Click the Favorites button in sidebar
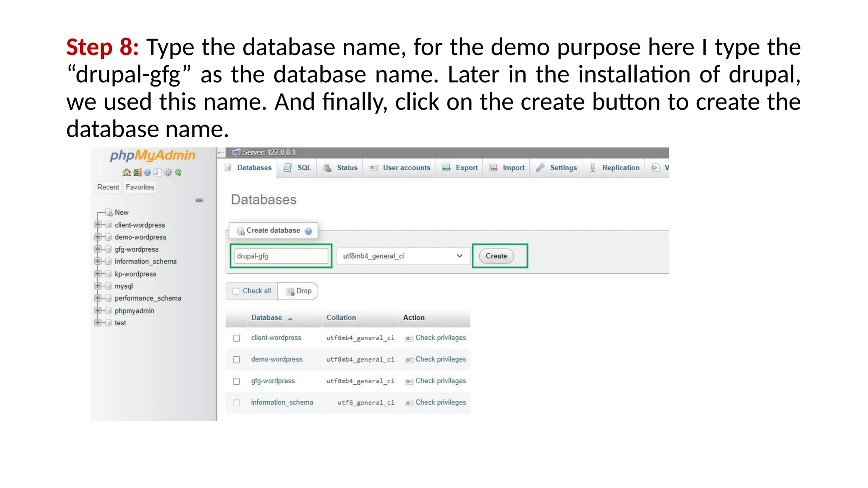This screenshot has width=868, height=488. point(140,187)
